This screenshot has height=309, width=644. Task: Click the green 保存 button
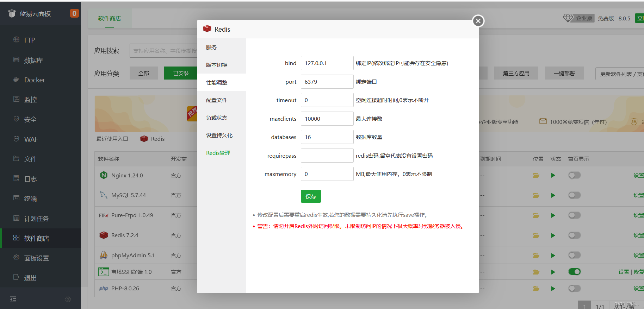tap(311, 196)
